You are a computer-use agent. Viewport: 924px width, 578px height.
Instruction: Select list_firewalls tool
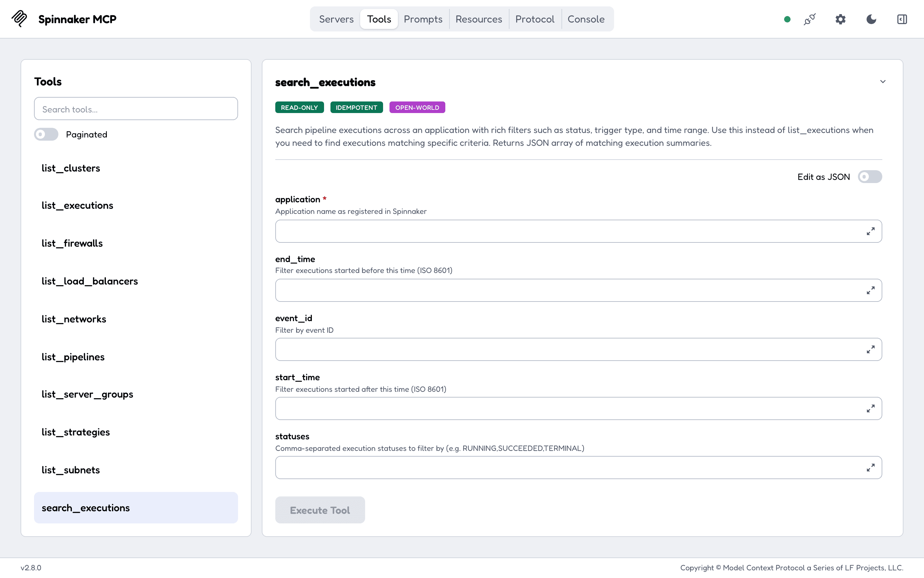click(x=136, y=243)
